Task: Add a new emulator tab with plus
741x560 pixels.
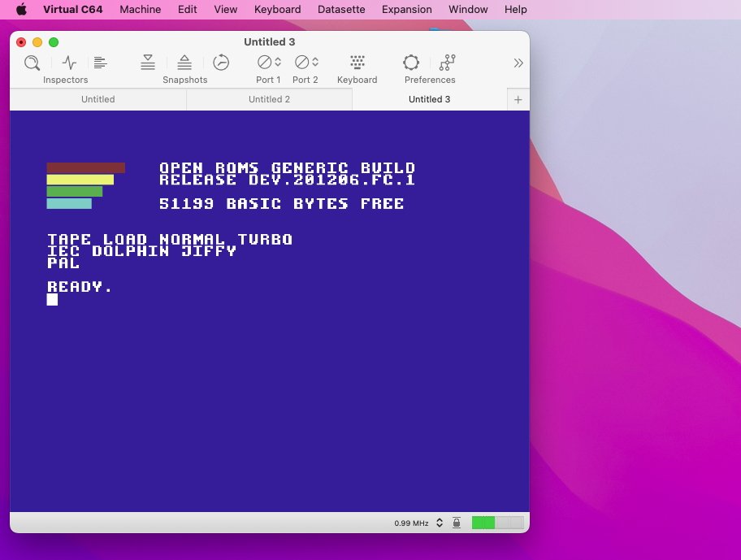Action: click(x=518, y=100)
